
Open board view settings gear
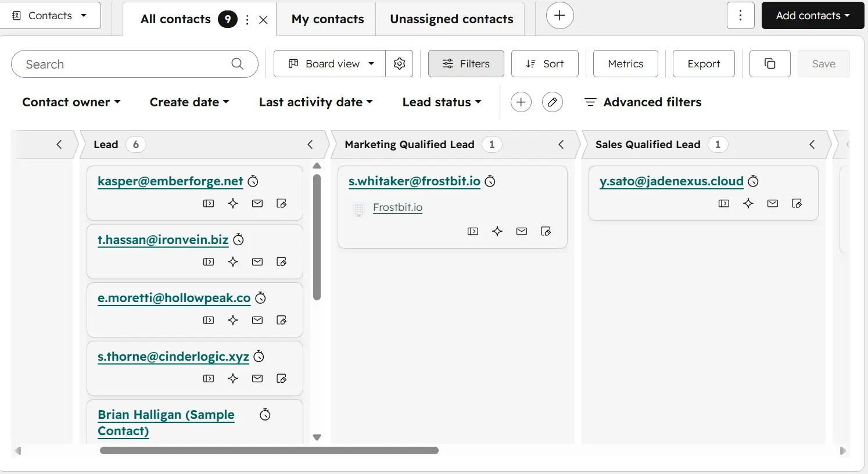click(x=399, y=64)
